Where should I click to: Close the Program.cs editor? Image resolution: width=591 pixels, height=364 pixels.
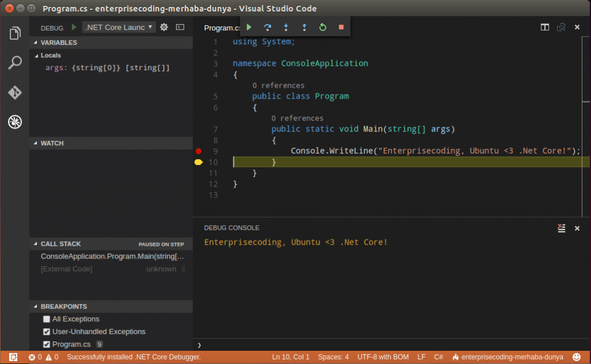click(x=577, y=27)
